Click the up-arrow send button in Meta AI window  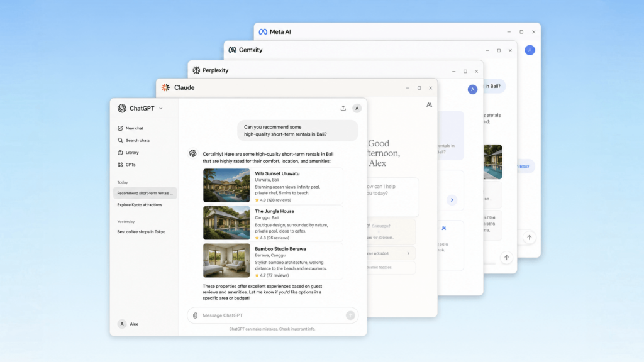tap(530, 238)
